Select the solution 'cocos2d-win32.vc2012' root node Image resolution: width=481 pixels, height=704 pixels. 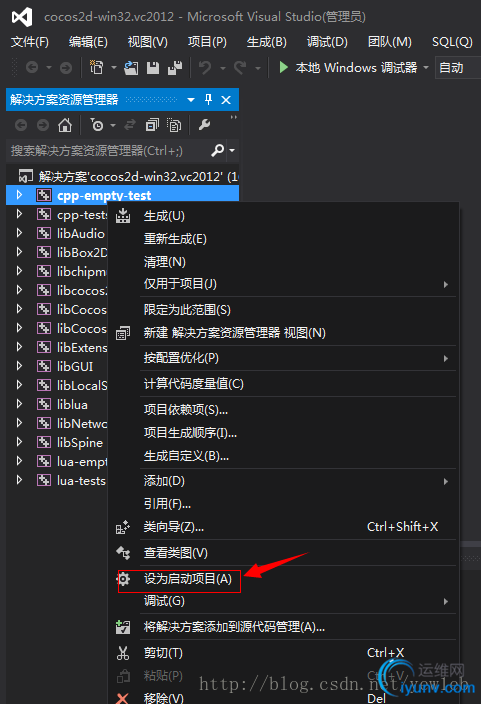pyautogui.click(x=123, y=176)
